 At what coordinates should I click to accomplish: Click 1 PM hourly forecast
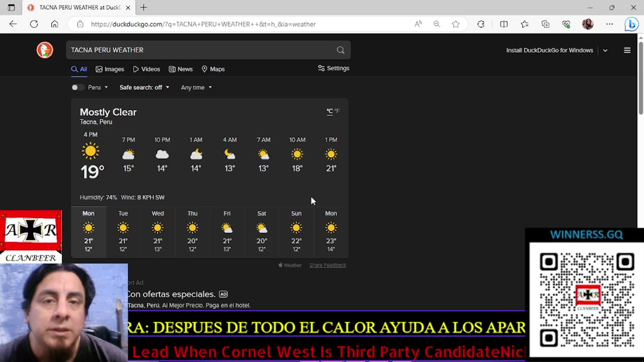(x=331, y=155)
